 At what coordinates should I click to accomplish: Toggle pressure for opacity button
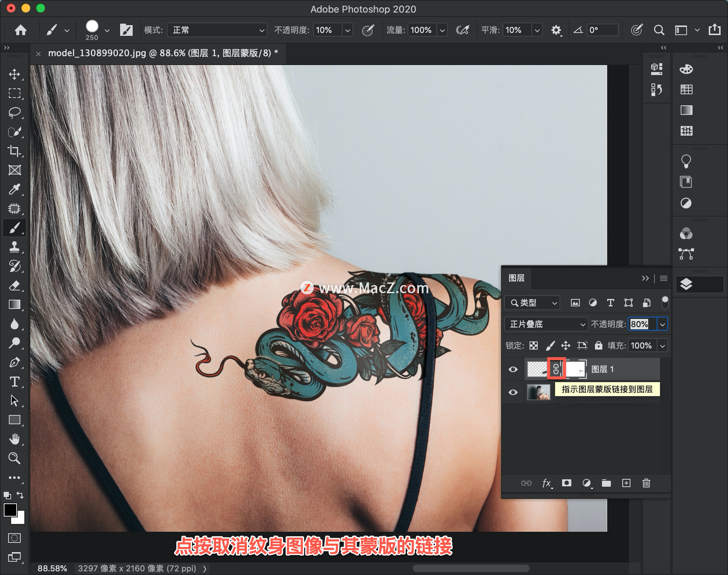tap(368, 30)
